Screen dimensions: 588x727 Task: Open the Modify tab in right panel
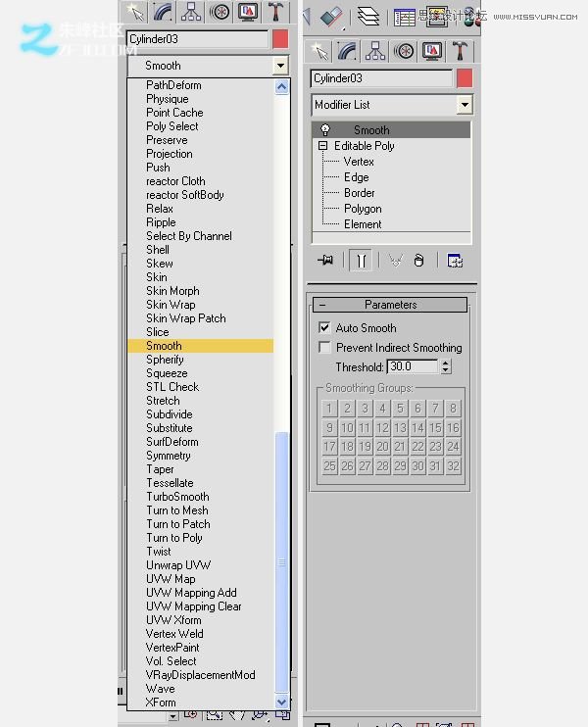(347, 51)
